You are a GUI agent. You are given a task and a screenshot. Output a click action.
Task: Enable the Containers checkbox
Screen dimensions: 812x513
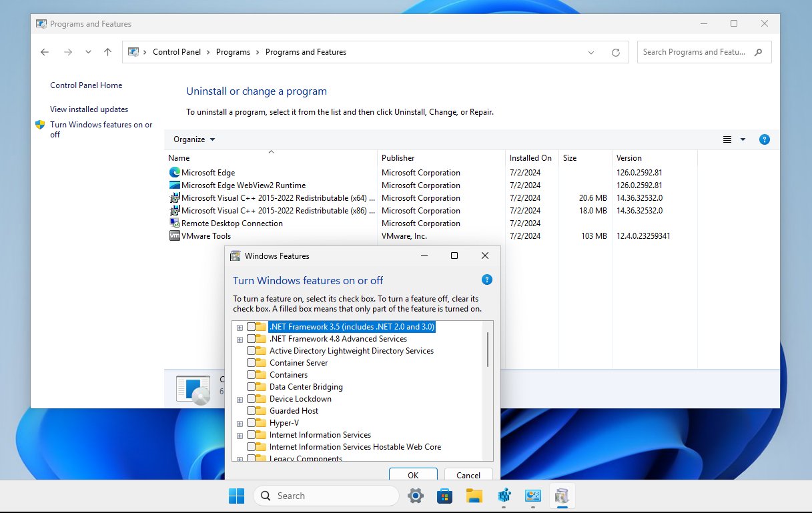(251, 375)
